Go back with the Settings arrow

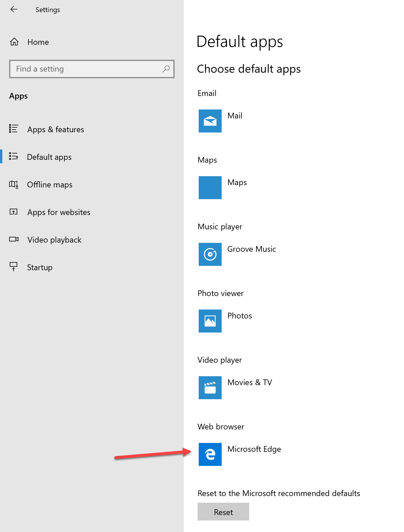14,9
